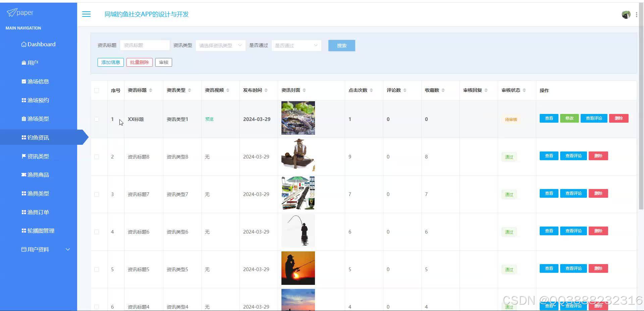This screenshot has height=311, width=644.
Task: Sort by 发布时间 column arrows
Action: coord(266,90)
